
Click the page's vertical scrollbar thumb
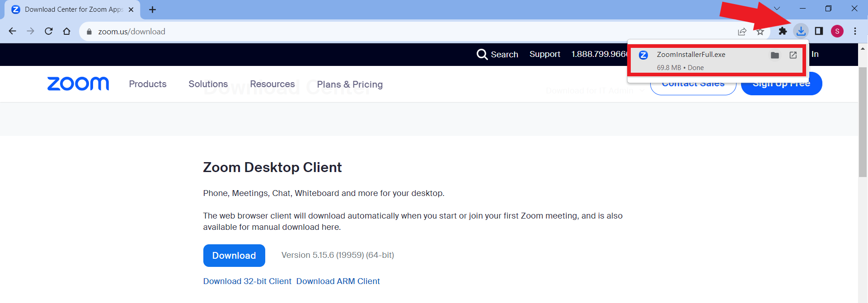click(863, 122)
